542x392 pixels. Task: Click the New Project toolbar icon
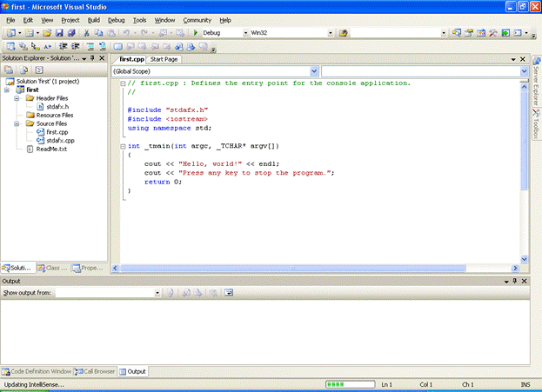pyautogui.click(x=11, y=33)
